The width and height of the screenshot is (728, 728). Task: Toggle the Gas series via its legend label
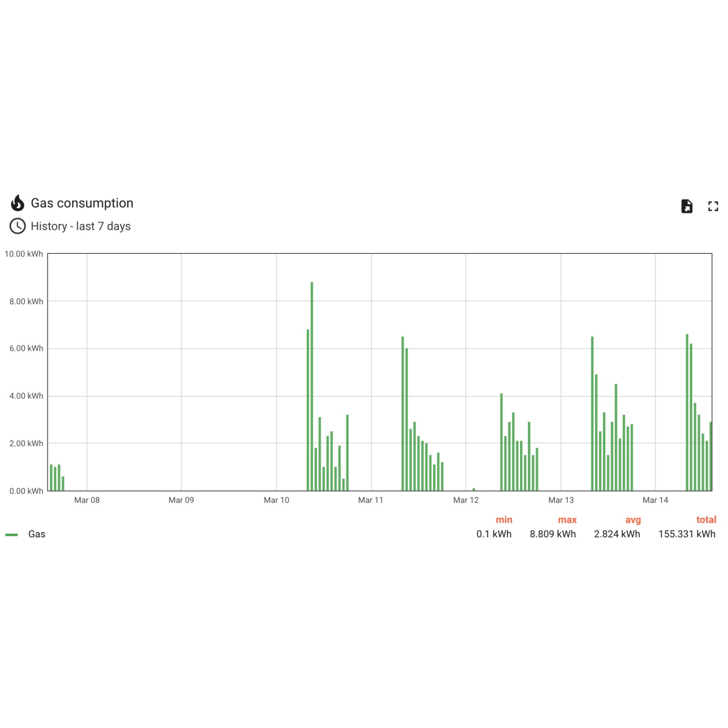point(36,534)
